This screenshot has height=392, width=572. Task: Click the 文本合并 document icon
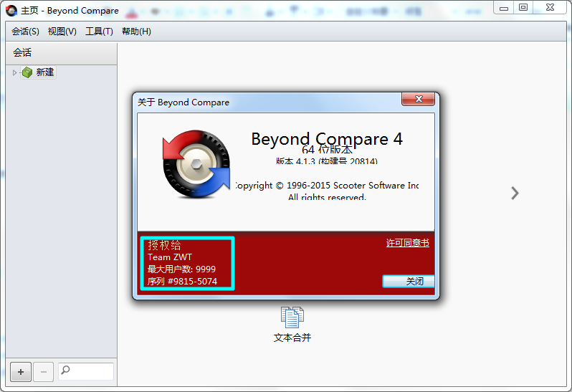[292, 317]
